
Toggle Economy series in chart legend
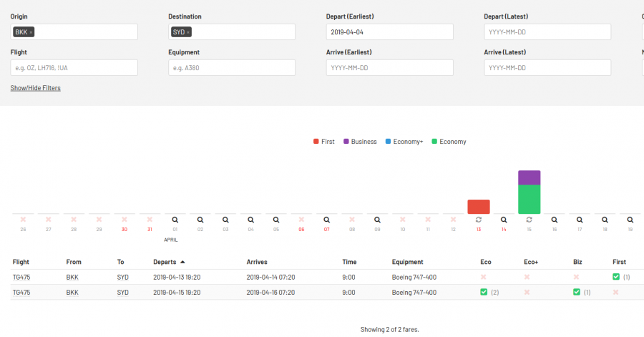(449, 142)
